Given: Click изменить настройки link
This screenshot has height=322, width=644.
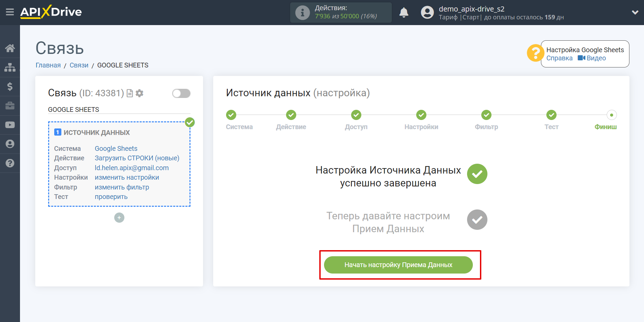Looking at the screenshot, I should [127, 177].
